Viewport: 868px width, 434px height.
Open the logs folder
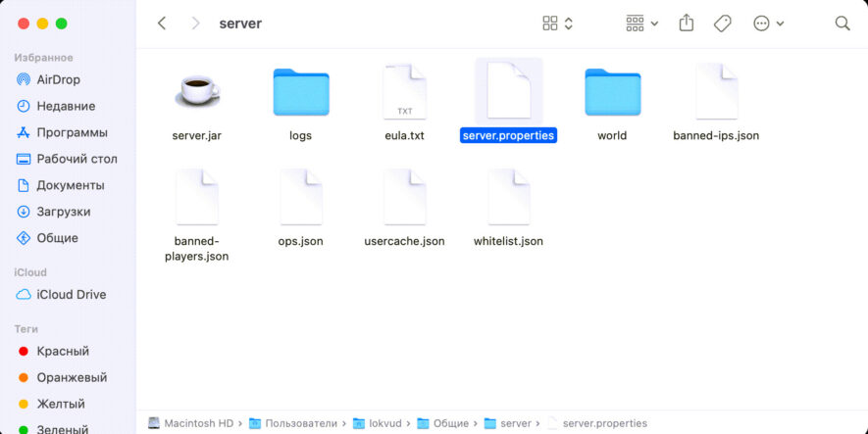click(x=300, y=92)
